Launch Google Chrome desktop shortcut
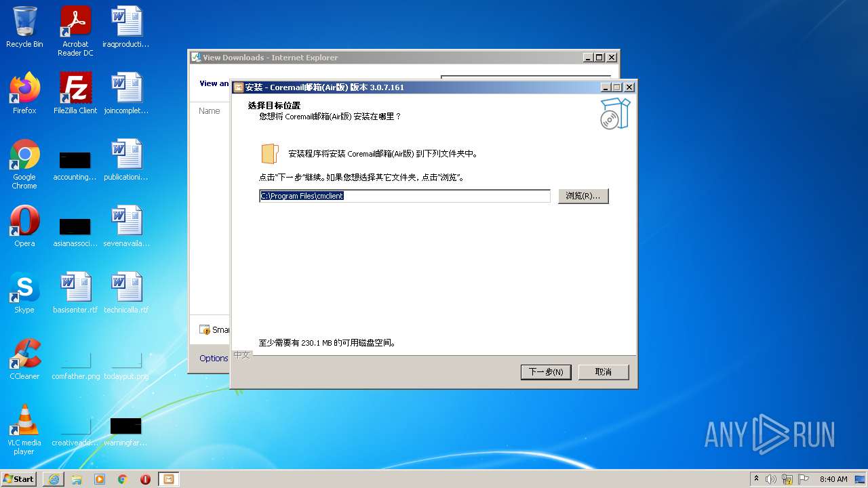Image resolution: width=868 pixels, height=488 pixels. coord(24,164)
